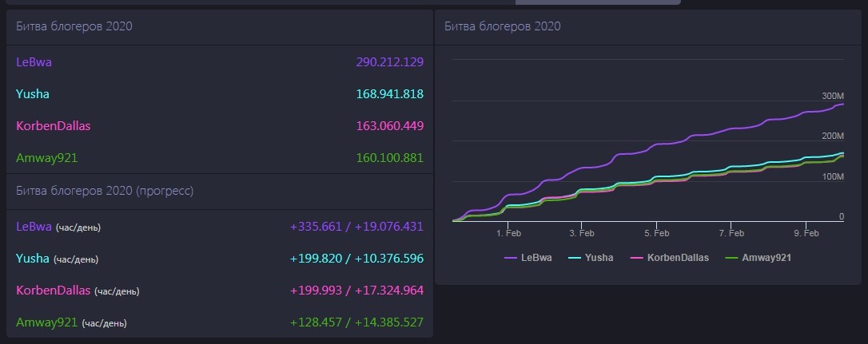Toggle the LeBwa series in the chart legend

coord(537,258)
